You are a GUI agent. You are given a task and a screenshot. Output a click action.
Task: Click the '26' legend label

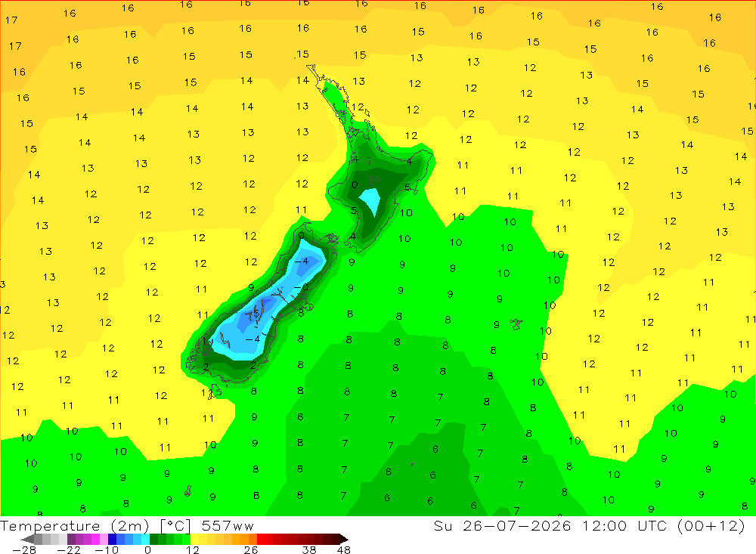(x=251, y=550)
